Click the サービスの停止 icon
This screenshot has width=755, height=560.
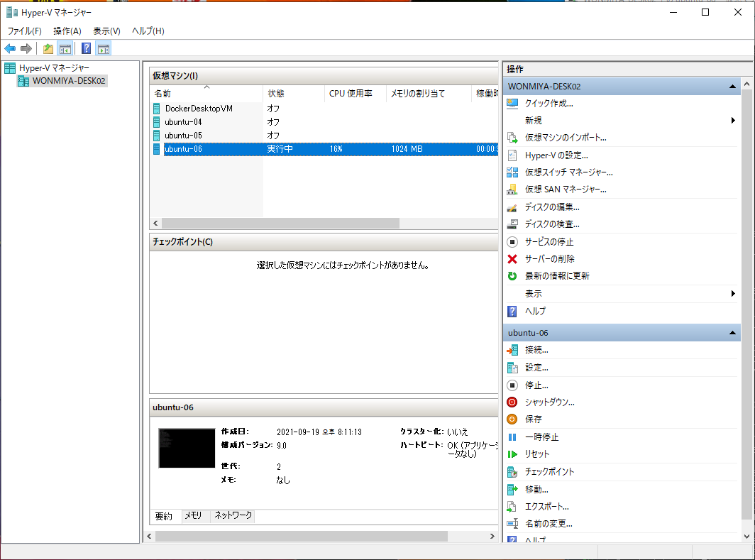click(x=512, y=242)
